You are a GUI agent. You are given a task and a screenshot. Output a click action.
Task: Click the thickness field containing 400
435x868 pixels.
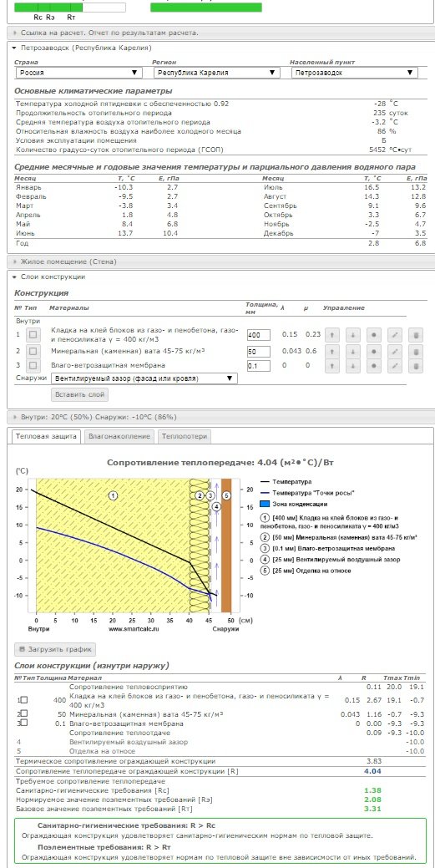coord(259,335)
